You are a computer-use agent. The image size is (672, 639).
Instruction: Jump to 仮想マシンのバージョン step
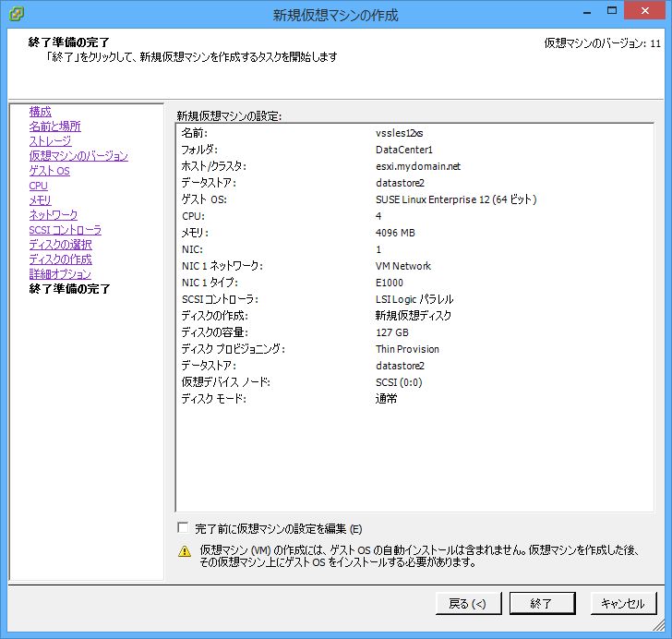click(78, 156)
